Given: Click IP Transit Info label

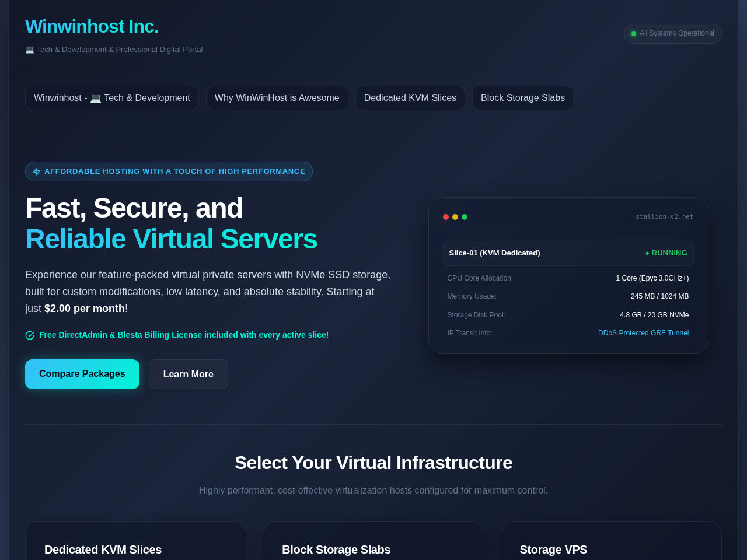Looking at the screenshot, I should pos(470,333).
